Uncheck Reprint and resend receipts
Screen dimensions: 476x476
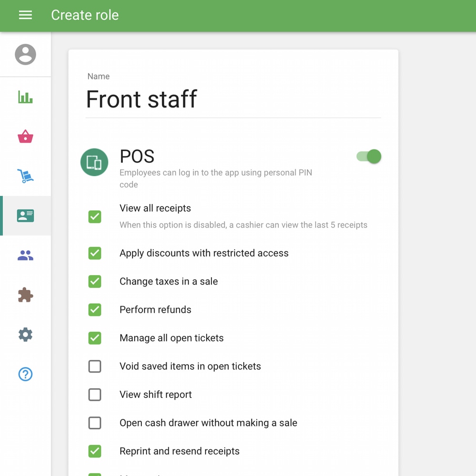tap(95, 451)
